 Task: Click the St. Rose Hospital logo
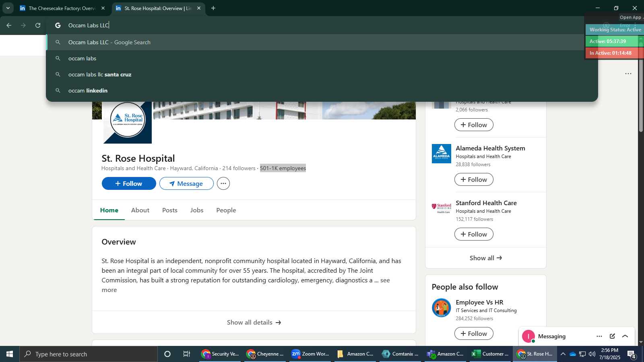coord(128,120)
